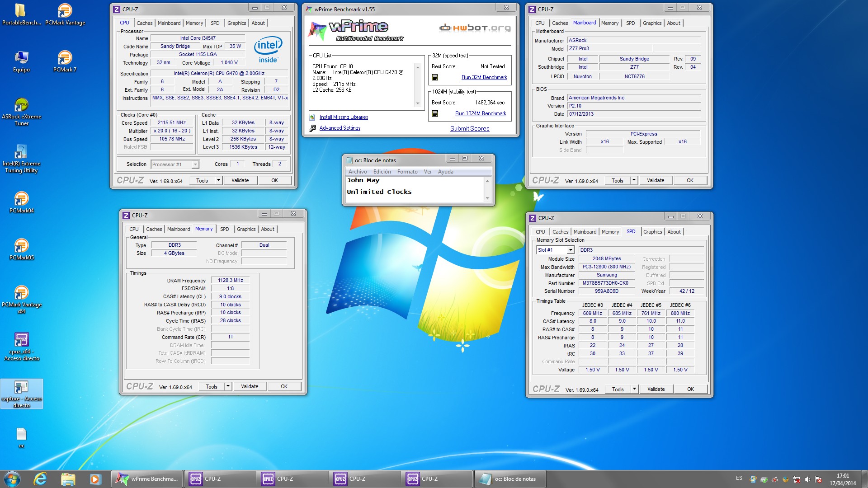
Task: Click the CPU List scrollbar in wPrime
Action: coord(418,85)
